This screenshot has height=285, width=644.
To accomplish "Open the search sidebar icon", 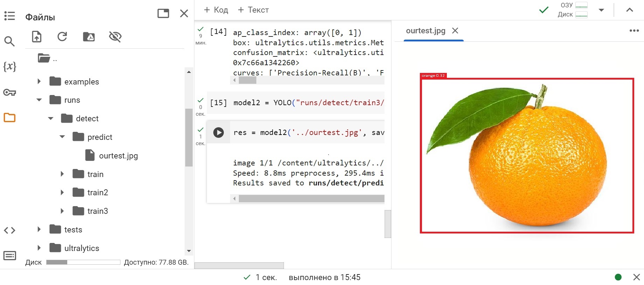I will (9, 41).
